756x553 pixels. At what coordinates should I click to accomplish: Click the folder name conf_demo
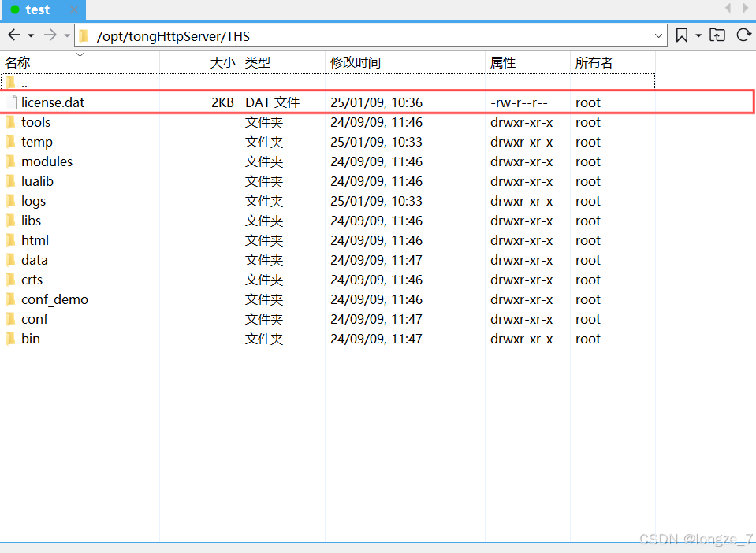54,299
